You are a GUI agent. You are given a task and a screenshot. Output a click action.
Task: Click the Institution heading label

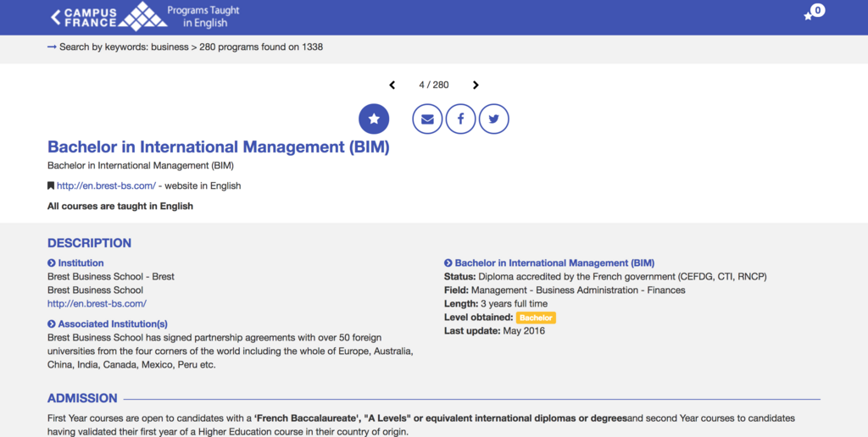[81, 263]
